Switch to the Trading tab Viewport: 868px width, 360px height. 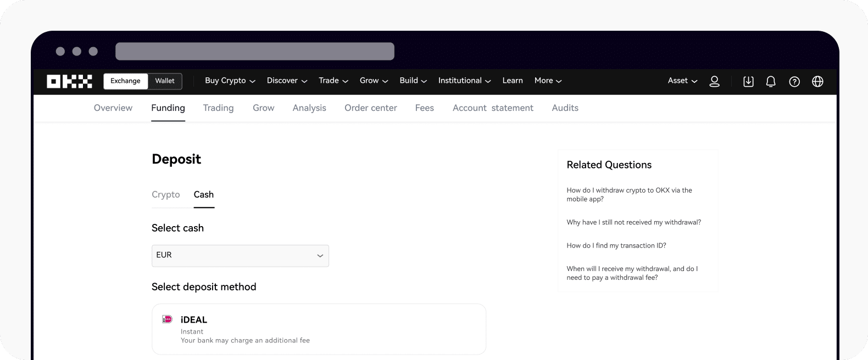click(x=218, y=108)
